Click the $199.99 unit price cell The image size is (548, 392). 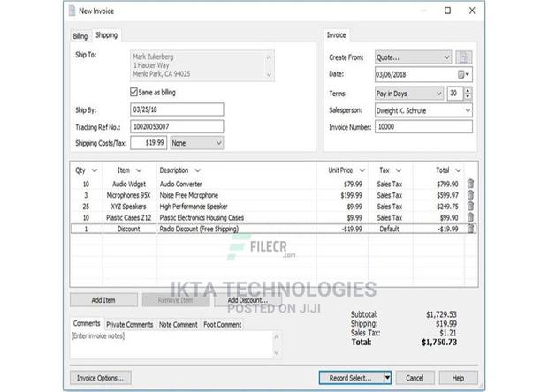tap(343, 195)
